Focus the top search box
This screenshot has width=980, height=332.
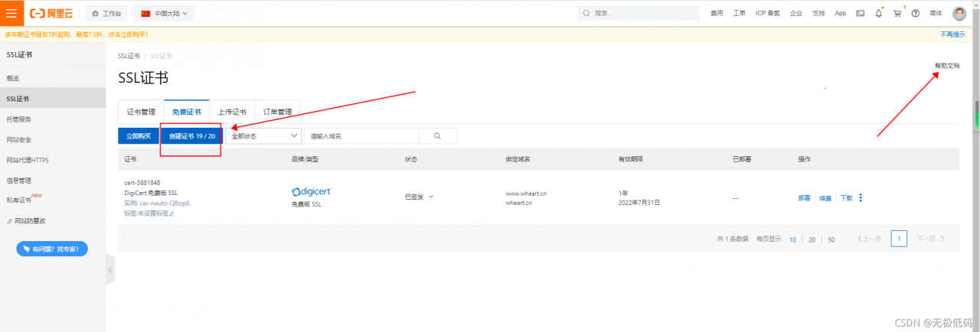click(638, 13)
